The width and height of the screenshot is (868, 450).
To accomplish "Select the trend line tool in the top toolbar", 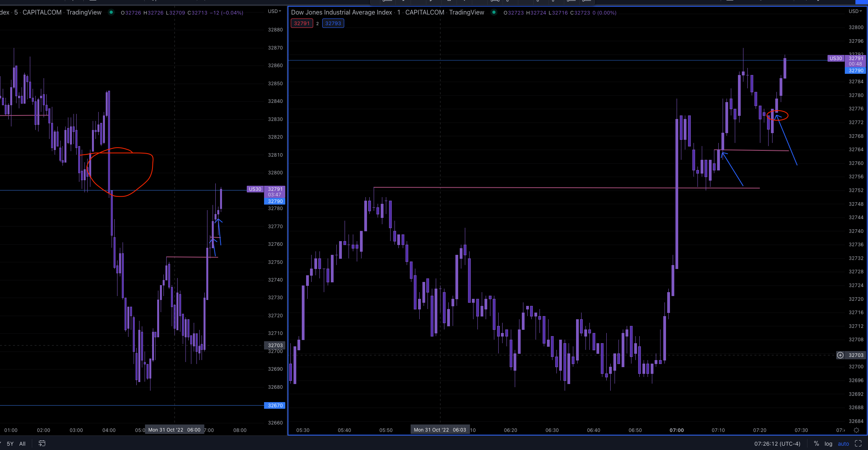I will pyautogui.click(x=495, y=2).
